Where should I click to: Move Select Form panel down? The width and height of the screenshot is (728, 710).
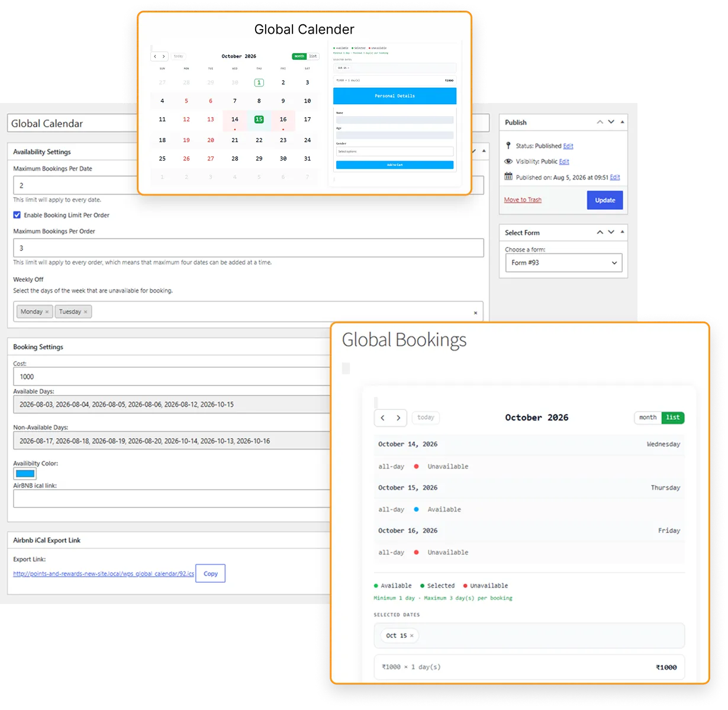611,232
